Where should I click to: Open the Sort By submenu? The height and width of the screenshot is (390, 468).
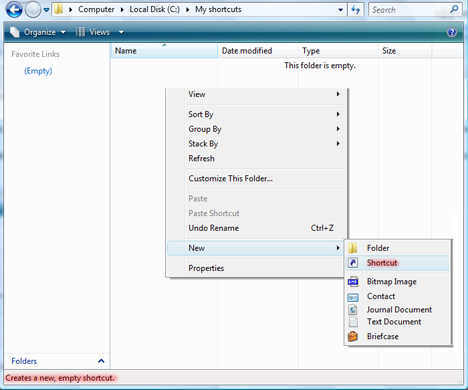point(256,114)
